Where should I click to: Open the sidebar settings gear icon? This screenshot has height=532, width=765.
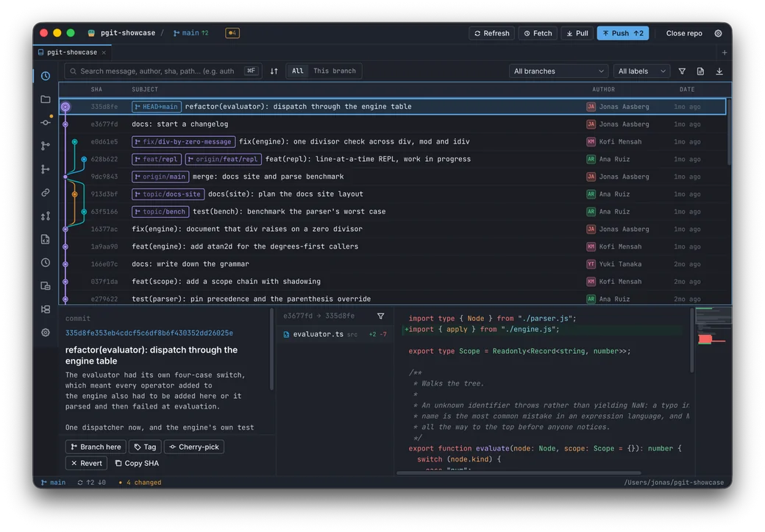pyautogui.click(x=46, y=333)
